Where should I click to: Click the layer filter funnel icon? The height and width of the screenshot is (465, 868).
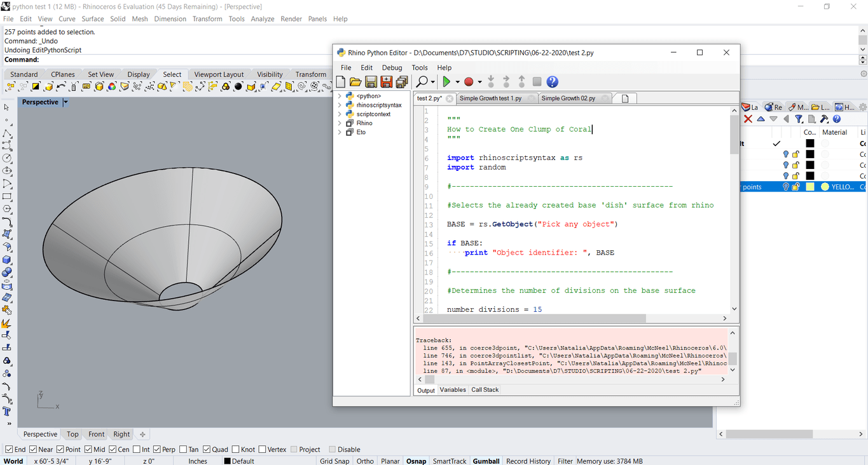point(799,119)
